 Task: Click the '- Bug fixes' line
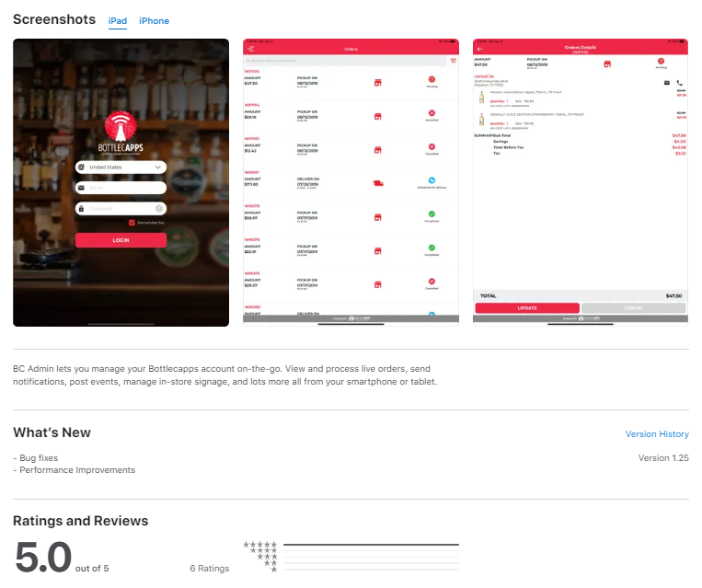pyautogui.click(x=35, y=457)
